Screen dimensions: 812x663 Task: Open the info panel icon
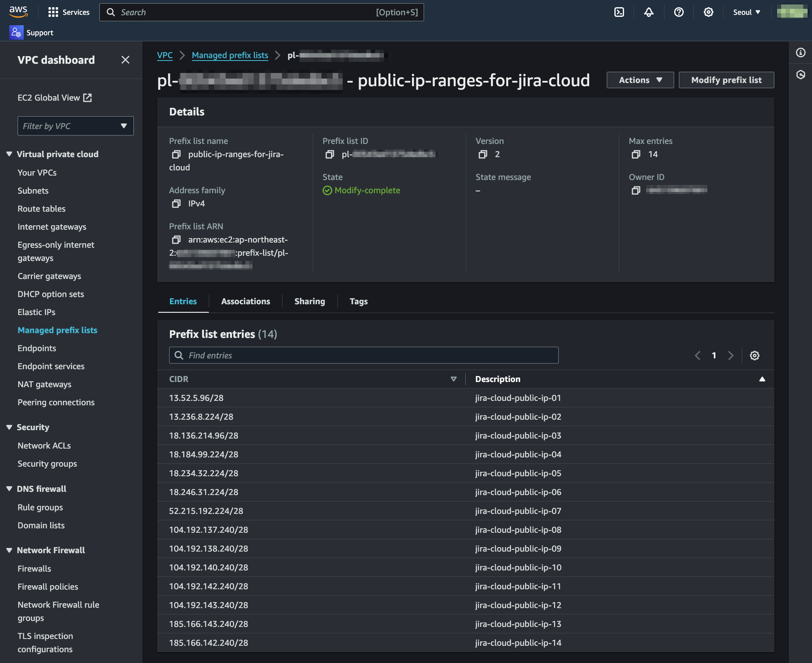tap(800, 53)
